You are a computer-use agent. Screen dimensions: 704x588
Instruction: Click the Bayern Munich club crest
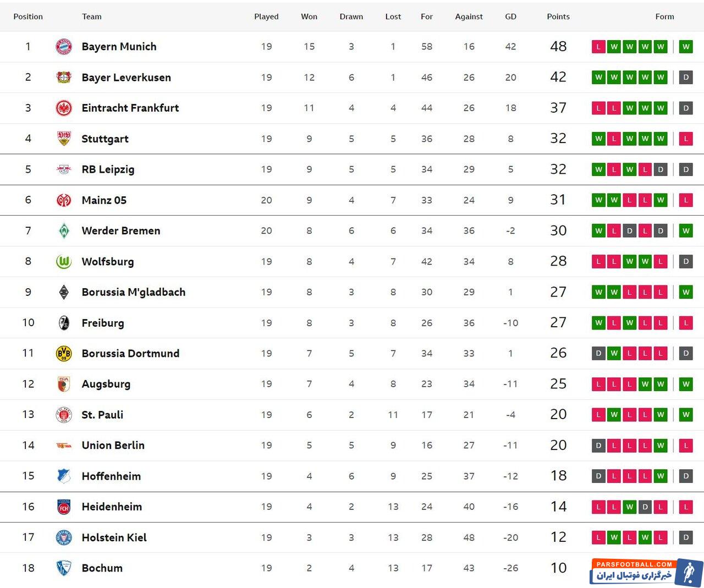[x=64, y=47]
